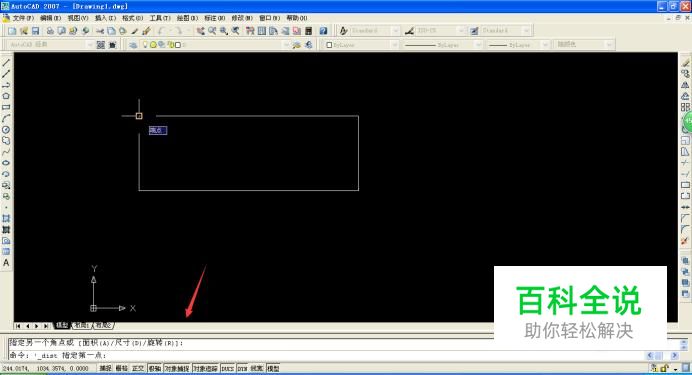This screenshot has height=375, width=692.
Task: Toggle 对象追踪 object tracking in status bar
Action: (205, 368)
